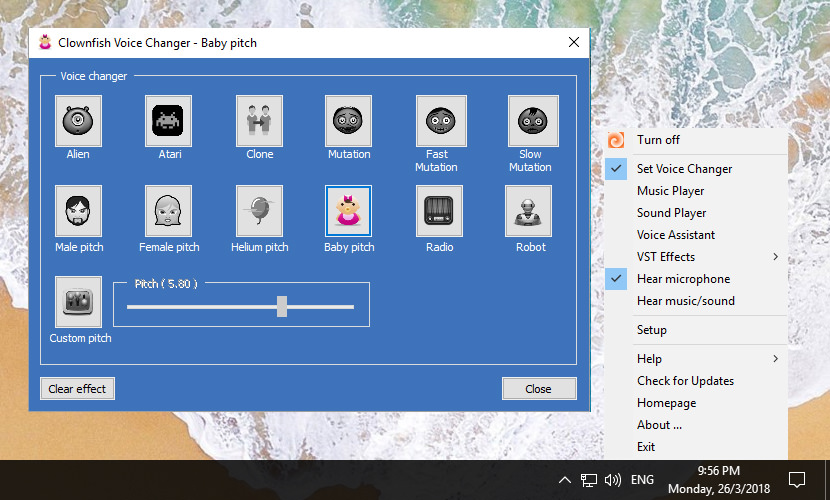Close the Clownfish Voice Changer window

pos(574,42)
